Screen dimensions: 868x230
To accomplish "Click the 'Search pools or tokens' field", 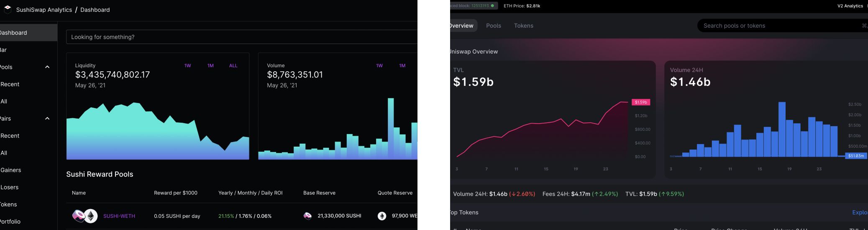I will (x=783, y=26).
